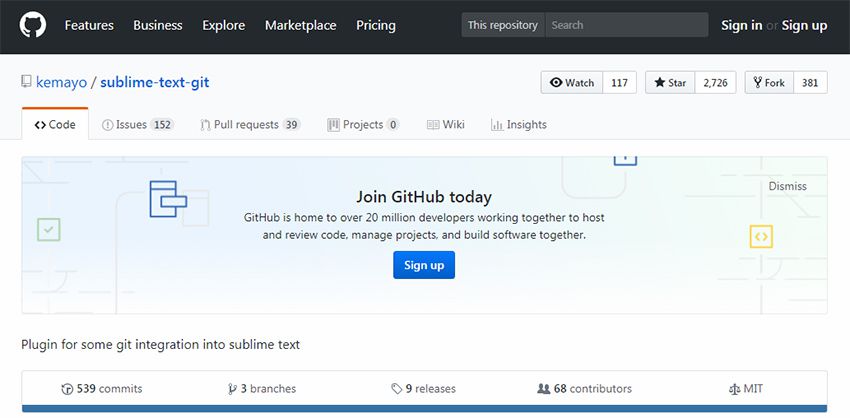The image size is (850, 418).
Task: Click into the repository search field
Action: (x=626, y=25)
